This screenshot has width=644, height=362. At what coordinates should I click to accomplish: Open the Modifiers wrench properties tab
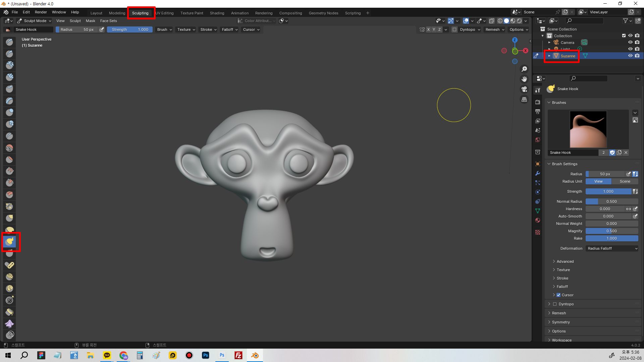[x=538, y=173]
